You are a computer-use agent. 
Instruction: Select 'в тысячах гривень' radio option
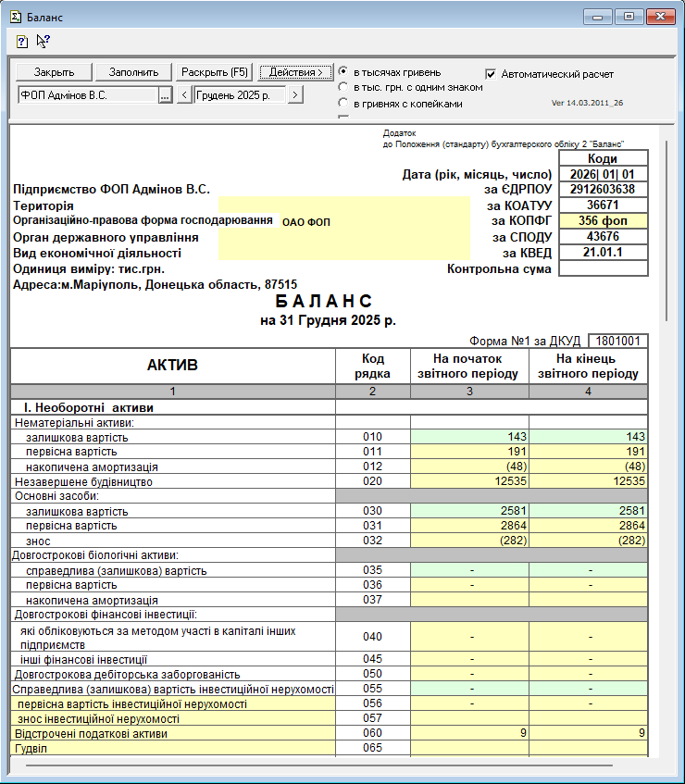344,72
